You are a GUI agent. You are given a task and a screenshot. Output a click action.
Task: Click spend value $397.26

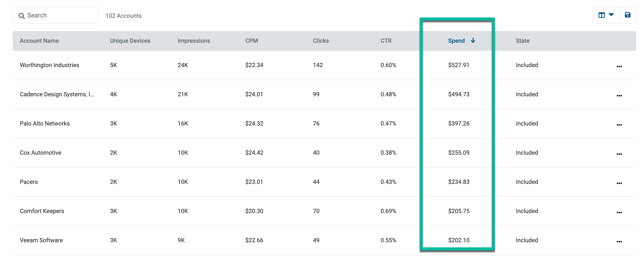click(459, 123)
